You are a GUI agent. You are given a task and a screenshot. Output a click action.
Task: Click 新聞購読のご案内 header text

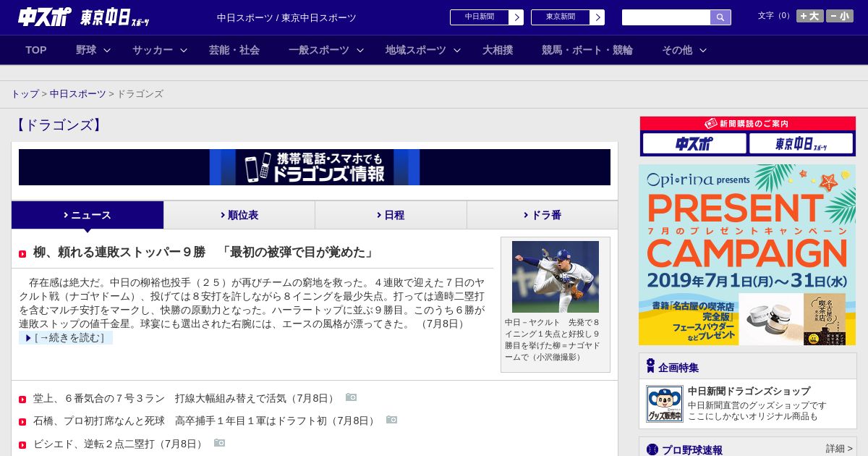click(x=747, y=124)
